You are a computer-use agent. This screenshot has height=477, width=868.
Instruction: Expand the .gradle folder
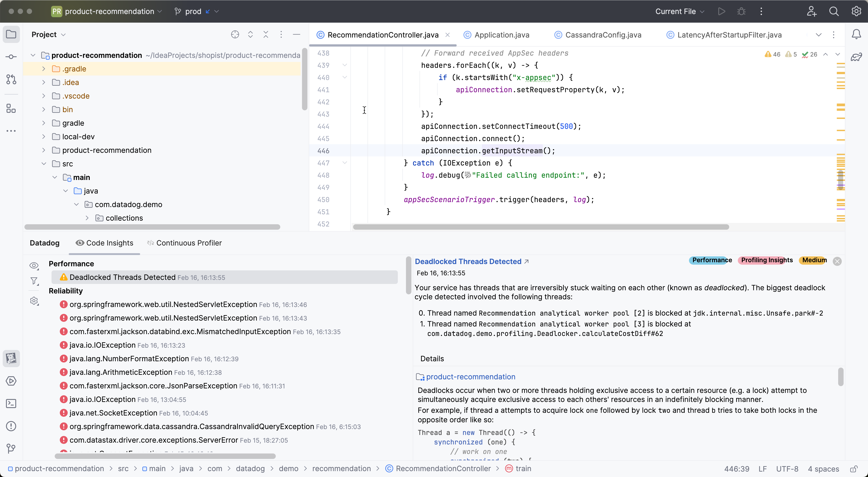(43, 68)
